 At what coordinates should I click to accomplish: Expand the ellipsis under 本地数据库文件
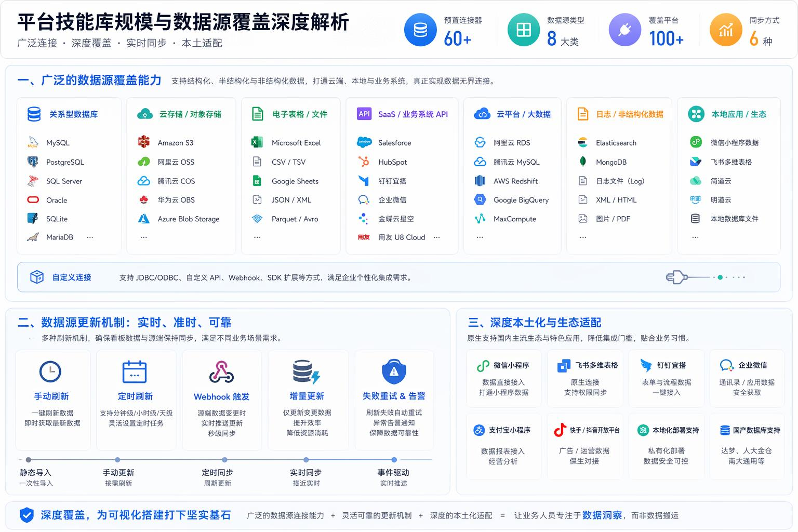pyautogui.click(x=695, y=237)
